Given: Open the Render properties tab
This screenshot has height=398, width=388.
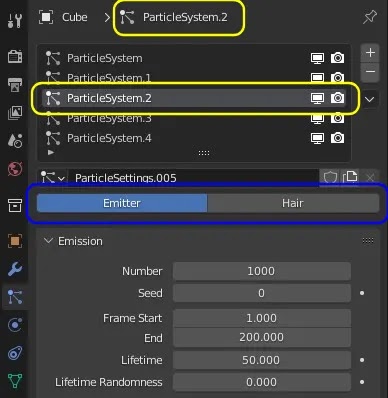Looking at the screenshot, I should pyautogui.click(x=15, y=57).
